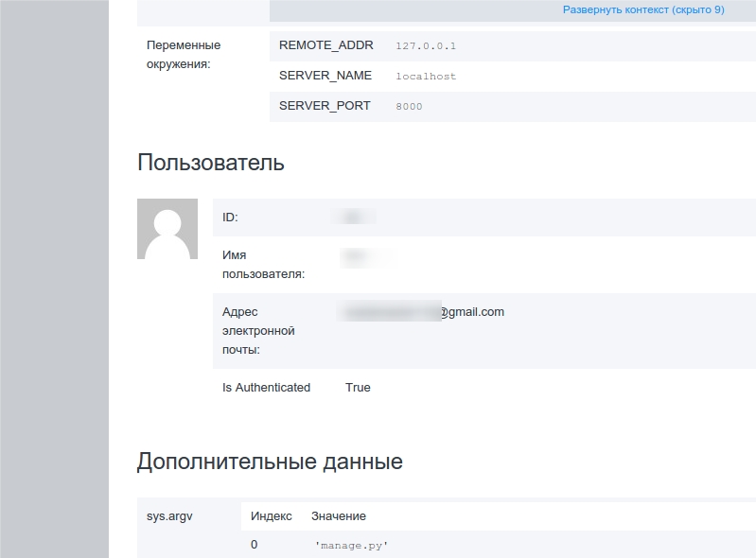
Task: Click the Пользователь section heading
Action: pos(211,163)
